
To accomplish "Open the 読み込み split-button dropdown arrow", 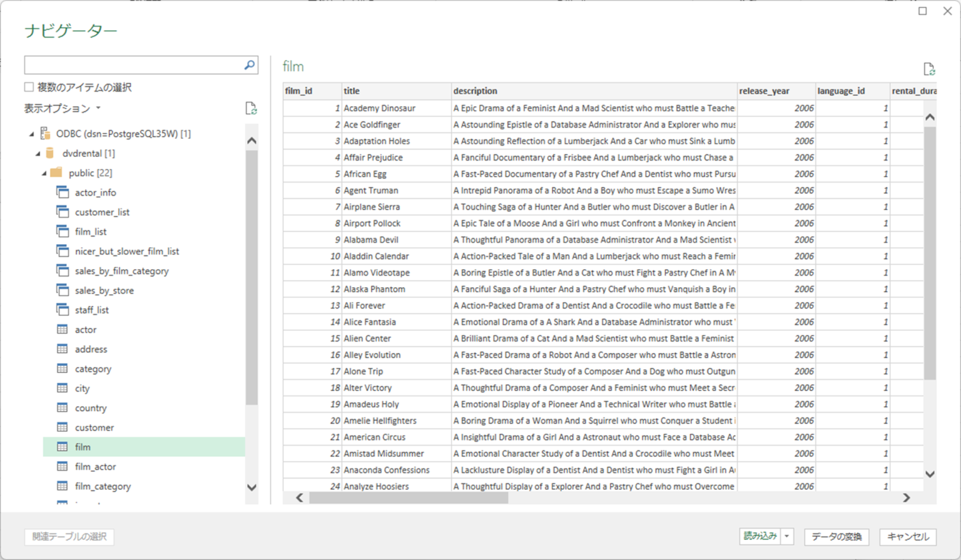I will pyautogui.click(x=788, y=536).
